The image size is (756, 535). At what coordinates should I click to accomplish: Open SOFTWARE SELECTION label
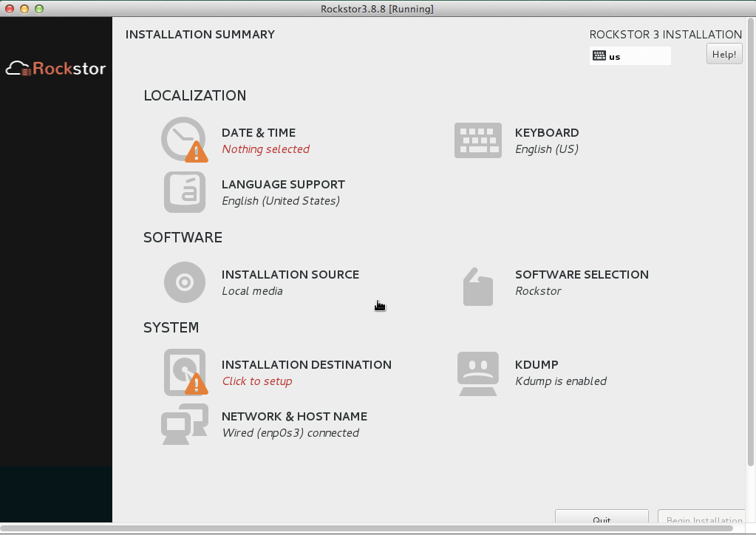tap(582, 274)
